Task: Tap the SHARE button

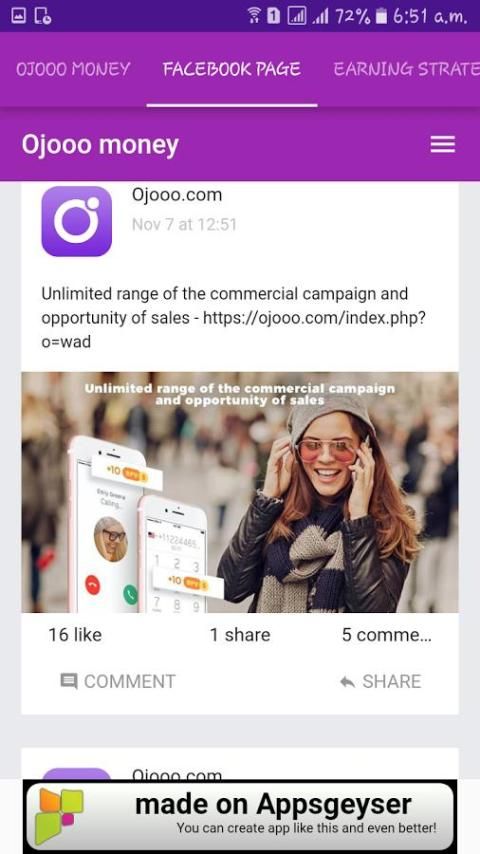Action: pos(380,681)
